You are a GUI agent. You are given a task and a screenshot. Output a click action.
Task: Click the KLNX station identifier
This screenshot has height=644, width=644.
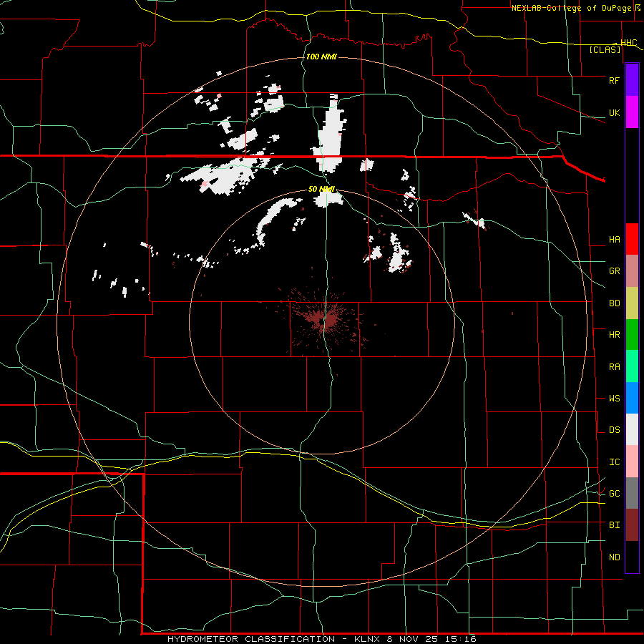368,639
